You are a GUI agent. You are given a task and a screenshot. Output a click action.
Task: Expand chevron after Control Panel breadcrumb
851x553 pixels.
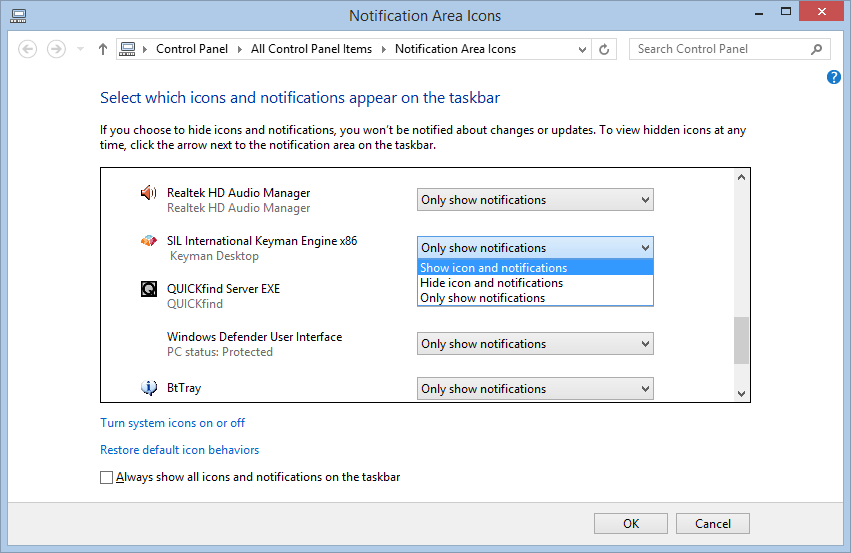pyautogui.click(x=239, y=49)
